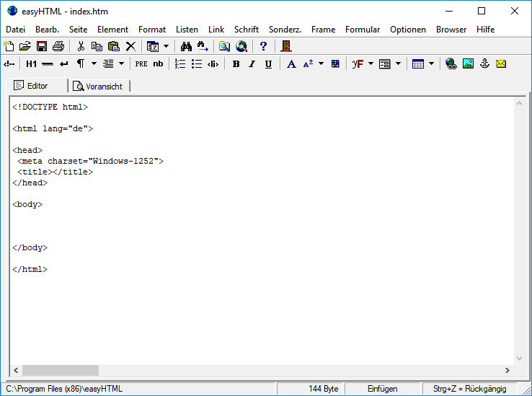This screenshot has width=532, height=396.
Task: Insert a hyperlink with the globe chain icon
Action: (x=451, y=63)
